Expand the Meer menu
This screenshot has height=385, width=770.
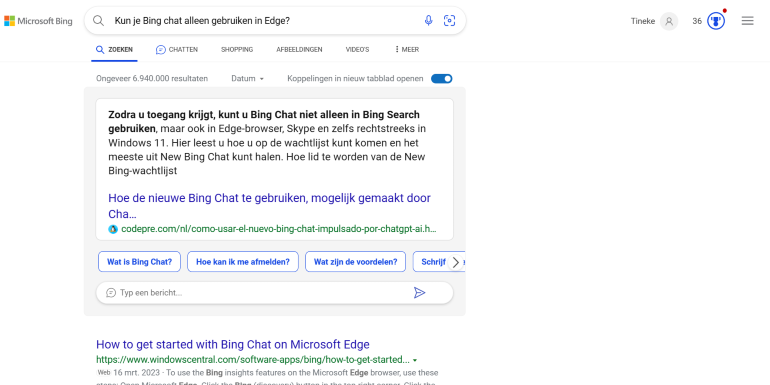[407, 50]
